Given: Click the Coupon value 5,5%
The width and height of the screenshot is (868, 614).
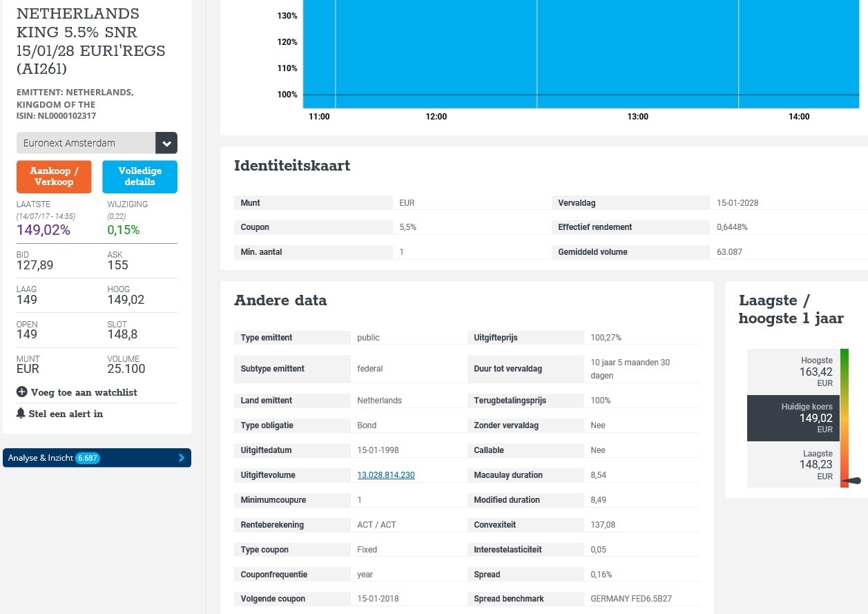Looking at the screenshot, I should (408, 227).
